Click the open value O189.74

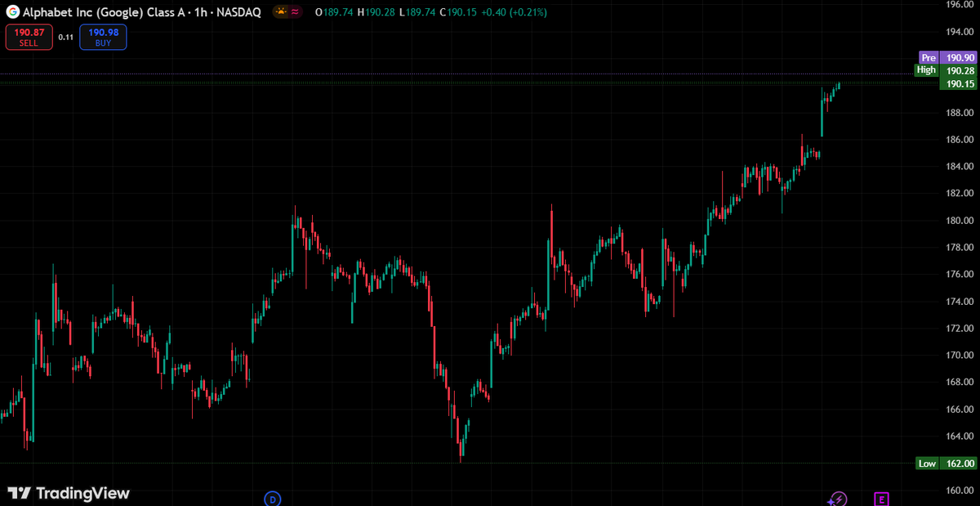[x=335, y=12]
